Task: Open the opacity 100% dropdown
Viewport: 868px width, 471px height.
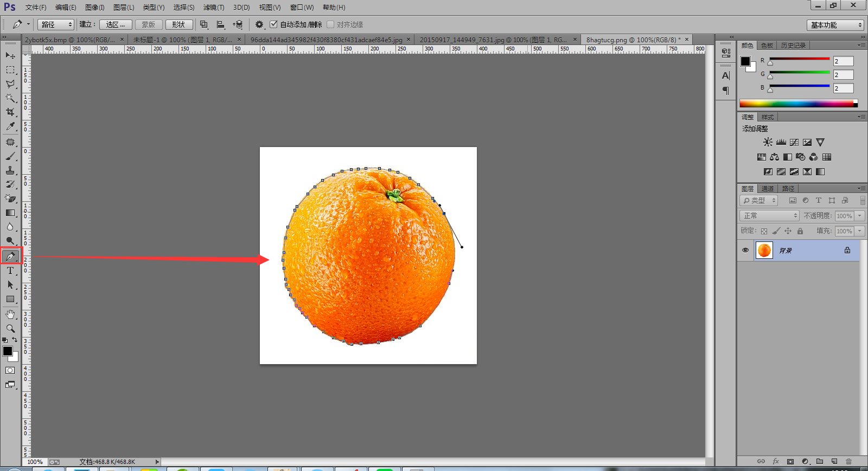Action: point(860,216)
